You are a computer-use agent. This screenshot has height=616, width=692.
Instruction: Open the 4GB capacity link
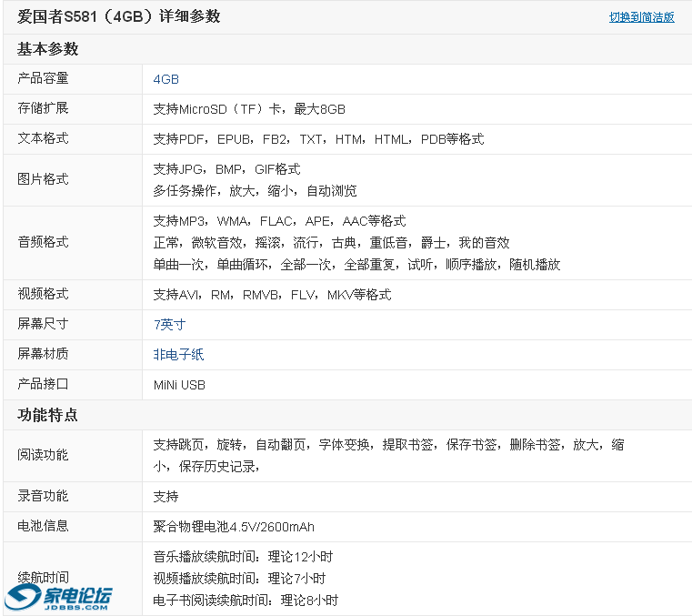click(165, 79)
